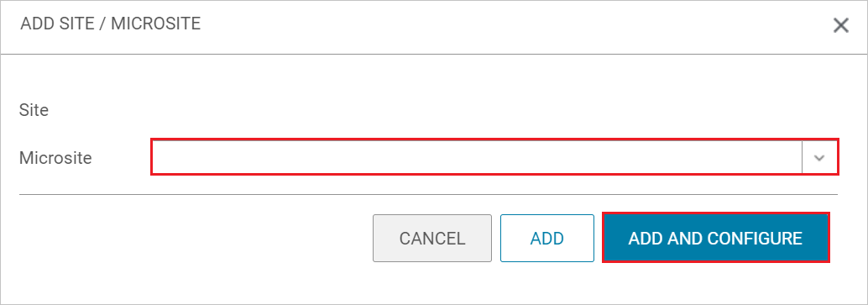This screenshot has height=305, width=868.
Task: Add site and proceed to configuration
Action: click(715, 238)
